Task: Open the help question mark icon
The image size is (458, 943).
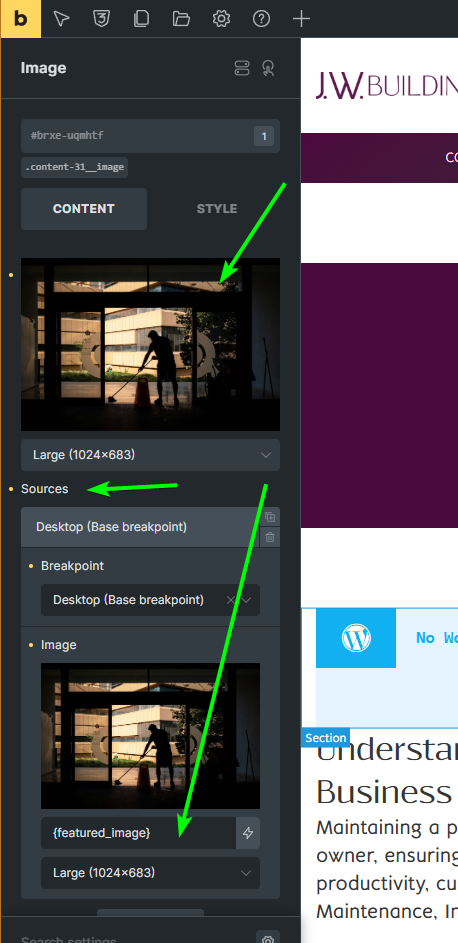Action: (x=261, y=19)
